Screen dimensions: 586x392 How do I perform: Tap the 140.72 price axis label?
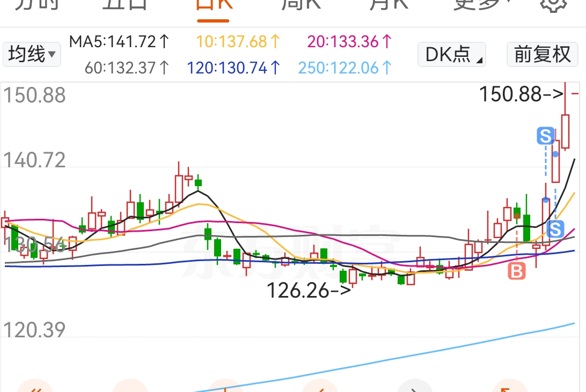click(34, 160)
